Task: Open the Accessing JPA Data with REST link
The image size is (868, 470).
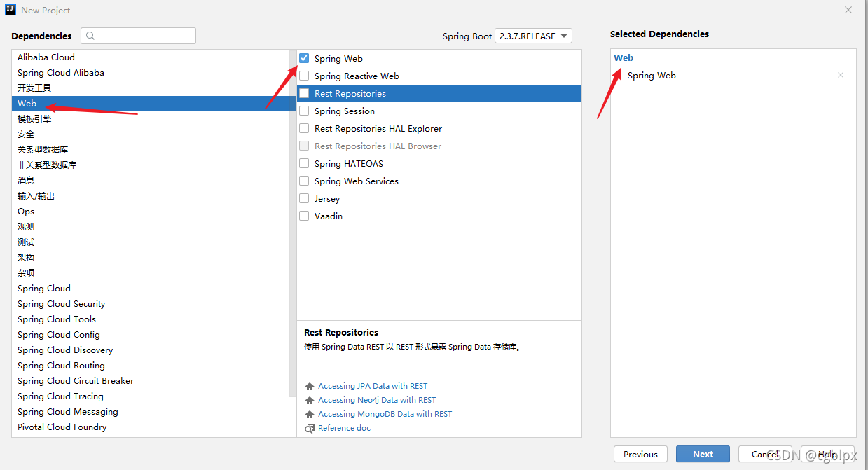Action: pyautogui.click(x=373, y=386)
